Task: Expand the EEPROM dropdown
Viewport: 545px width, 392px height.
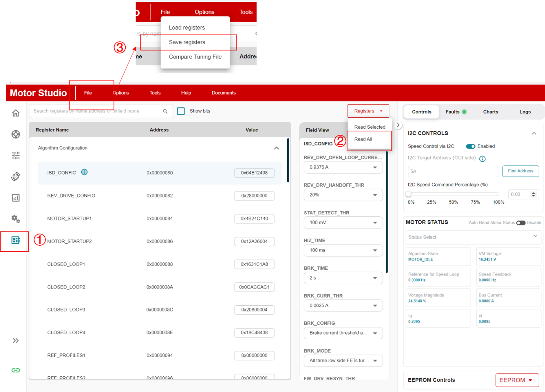Action: point(517,380)
